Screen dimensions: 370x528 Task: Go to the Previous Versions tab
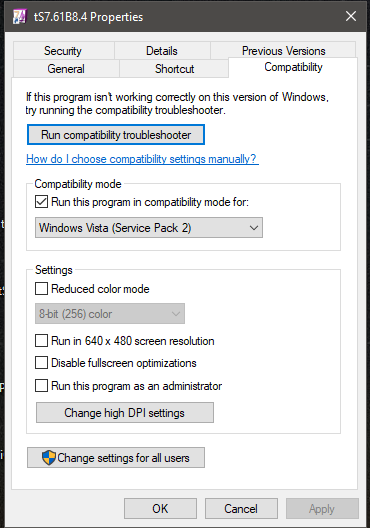tap(283, 51)
